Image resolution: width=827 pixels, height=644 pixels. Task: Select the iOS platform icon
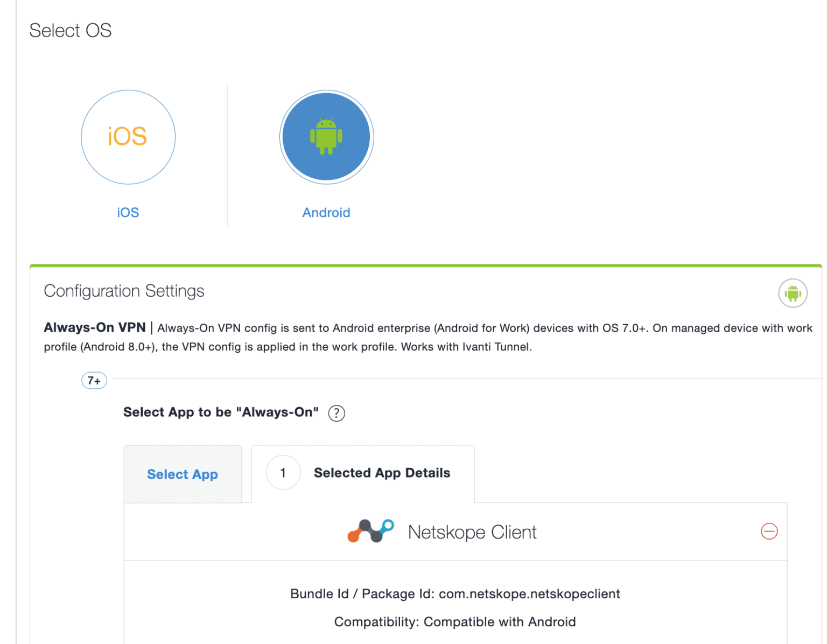(128, 137)
